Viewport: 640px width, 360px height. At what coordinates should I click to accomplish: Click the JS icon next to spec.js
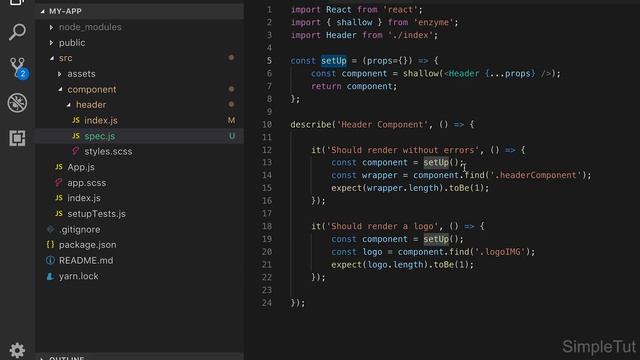click(x=76, y=136)
